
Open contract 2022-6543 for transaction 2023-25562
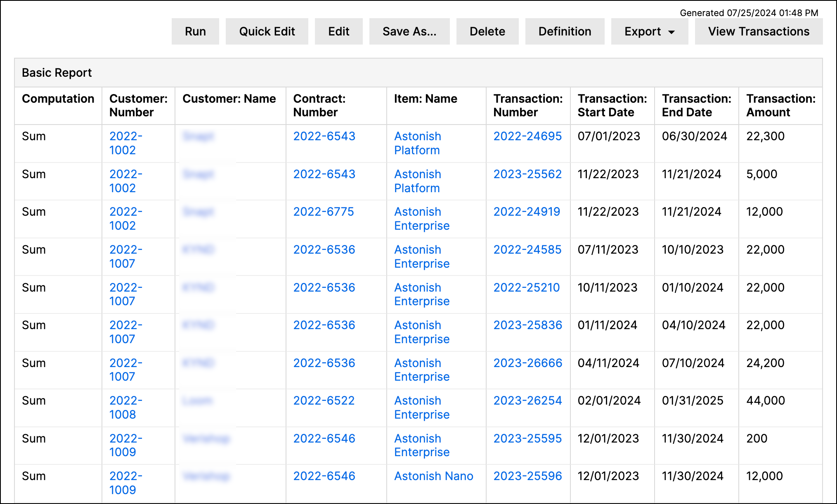tap(324, 174)
